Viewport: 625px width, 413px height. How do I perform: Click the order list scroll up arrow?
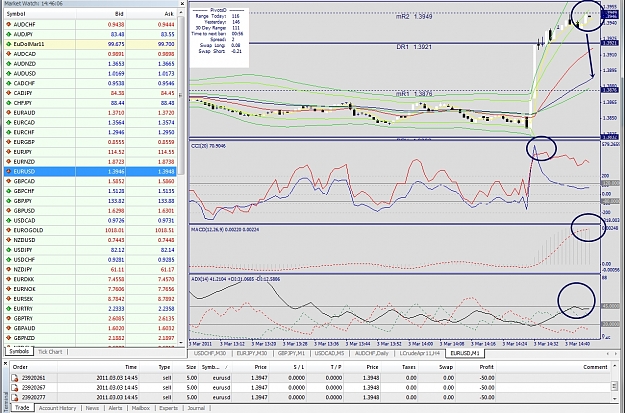pos(614,367)
